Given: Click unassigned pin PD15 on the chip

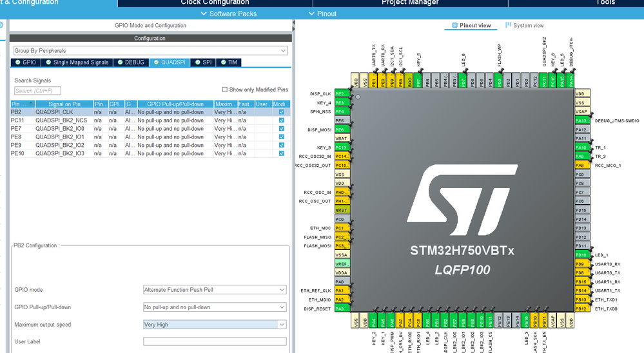Looking at the screenshot, I should (x=582, y=210).
